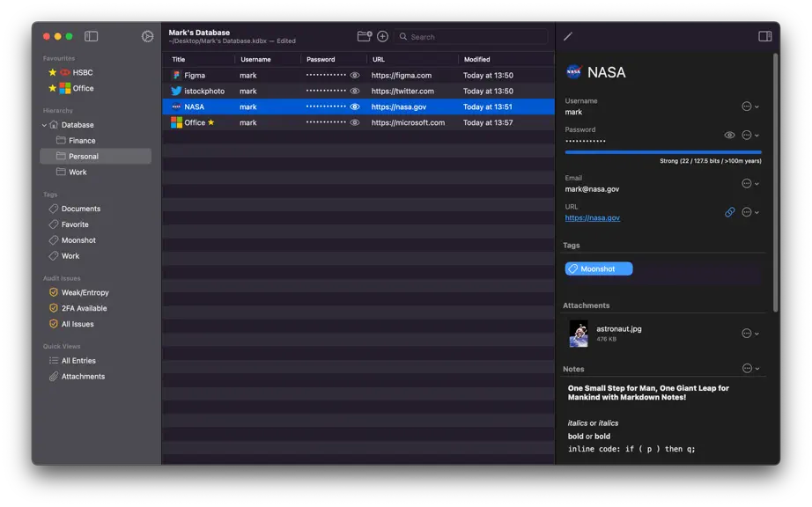Click the details panel vertical scrollbar

pyautogui.click(x=775, y=182)
